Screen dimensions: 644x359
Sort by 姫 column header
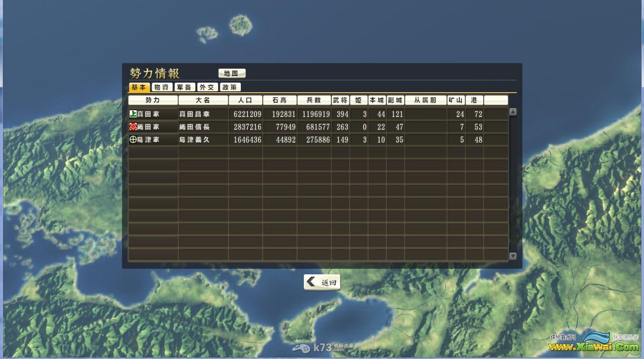click(359, 100)
